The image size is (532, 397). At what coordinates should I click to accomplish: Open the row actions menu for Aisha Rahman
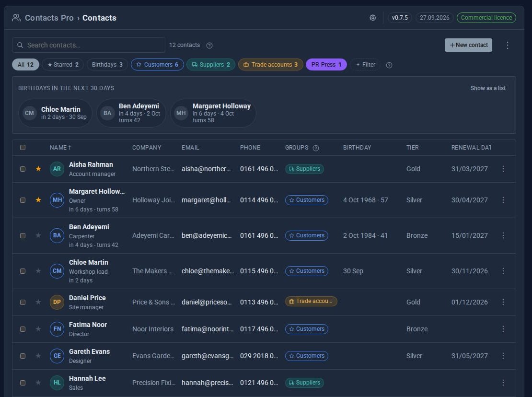[503, 169]
